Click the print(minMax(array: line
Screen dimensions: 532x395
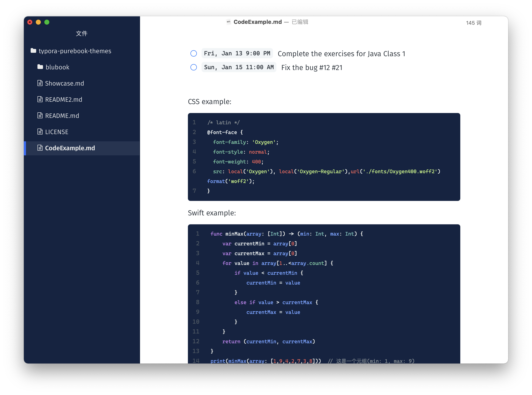(313, 361)
